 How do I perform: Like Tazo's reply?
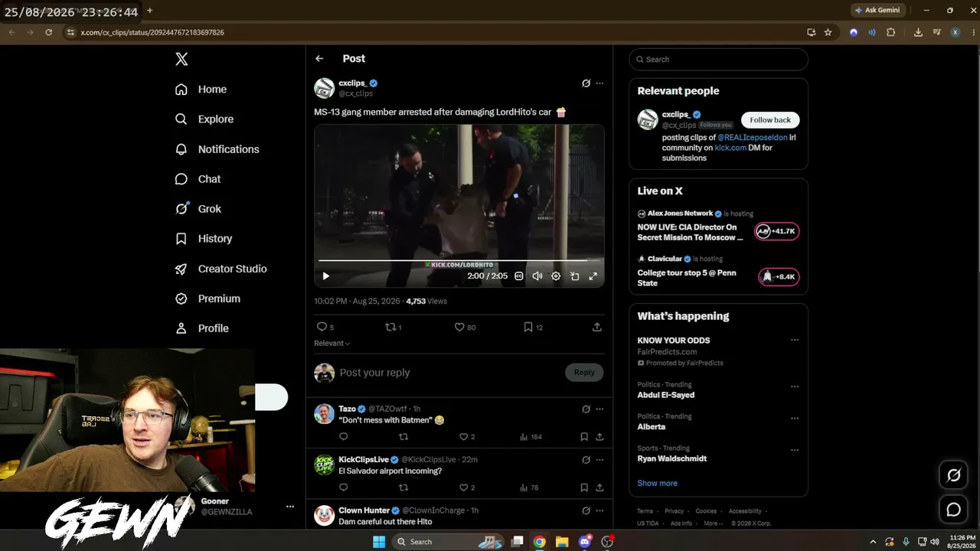click(463, 437)
